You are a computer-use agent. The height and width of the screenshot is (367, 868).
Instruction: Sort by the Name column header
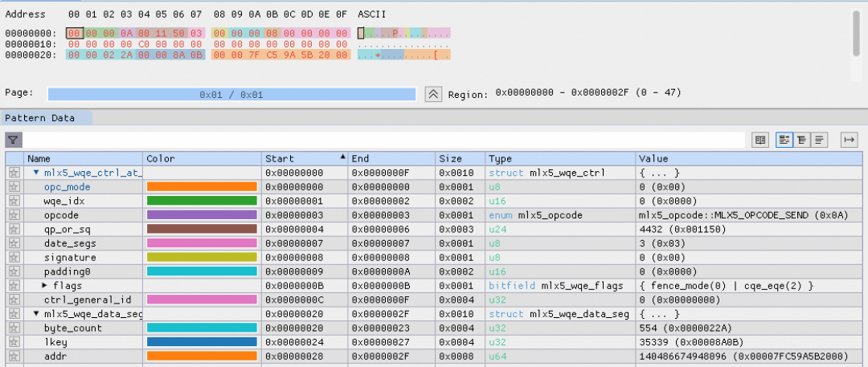click(x=83, y=159)
